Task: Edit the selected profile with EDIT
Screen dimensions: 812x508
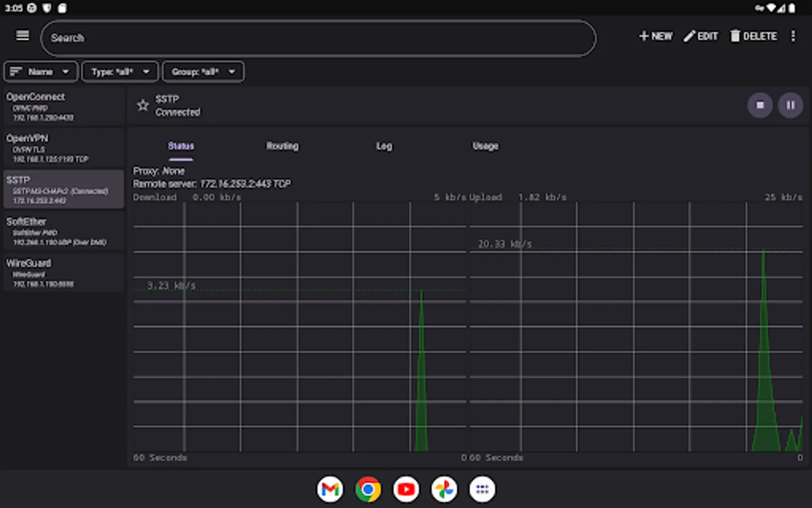Action: coord(701,36)
